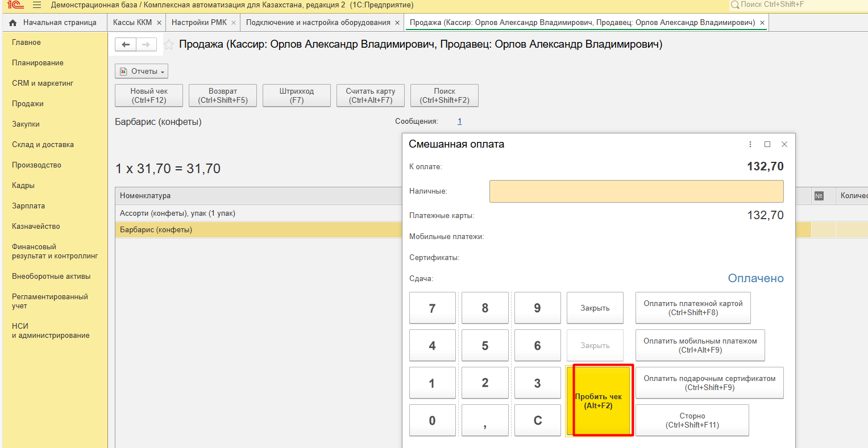The image size is (868, 448).
Task: Click Оплатить платежной картой button
Action: [x=693, y=308]
